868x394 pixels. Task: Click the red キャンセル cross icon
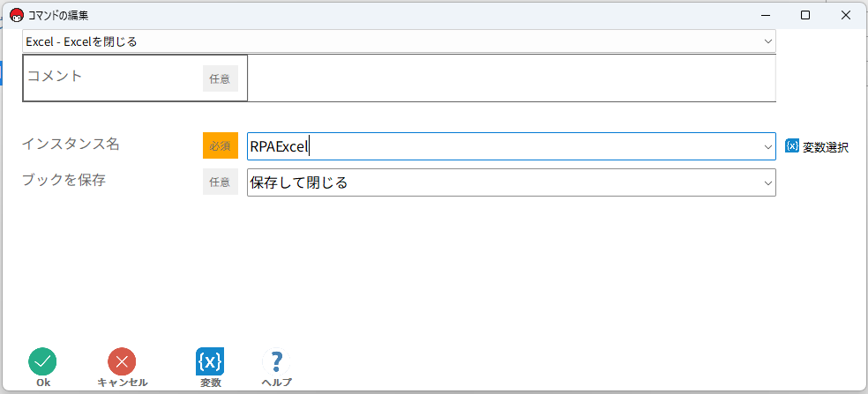click(122, 361)
